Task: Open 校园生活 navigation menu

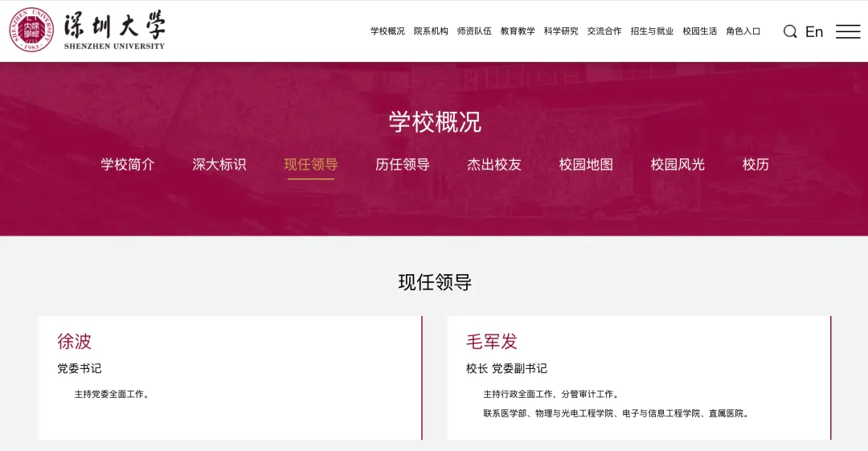Action: click(699, 31)
